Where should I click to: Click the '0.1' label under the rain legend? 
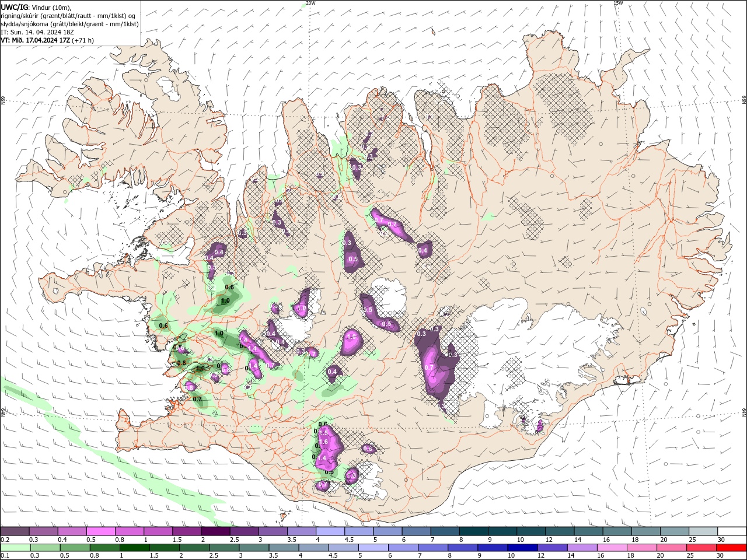5,556
